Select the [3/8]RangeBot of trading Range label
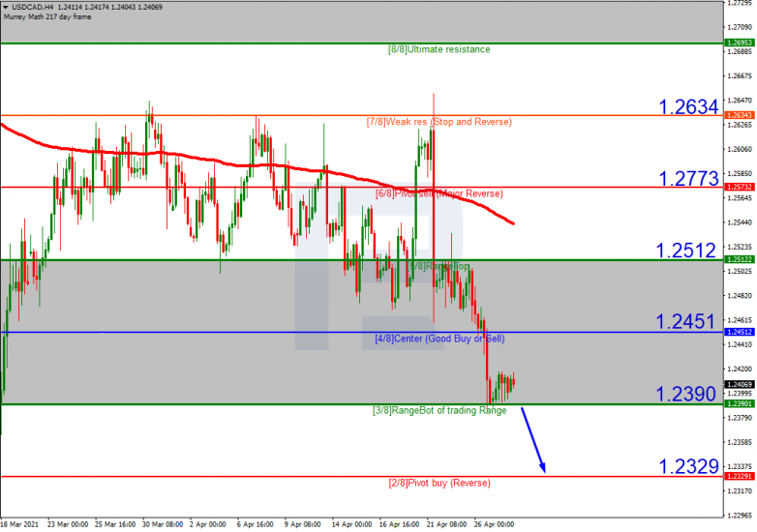 click(x=439, y=410)
